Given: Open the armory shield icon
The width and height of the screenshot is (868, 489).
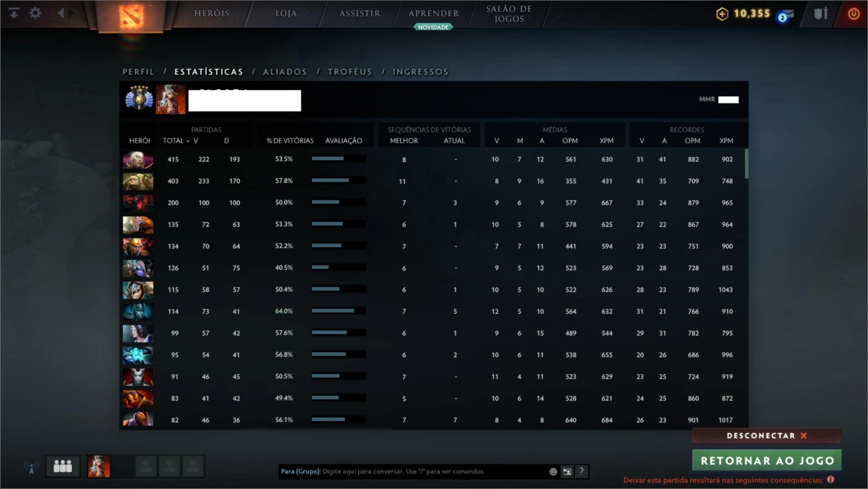Looking at the screenshot, I should 821,13.
